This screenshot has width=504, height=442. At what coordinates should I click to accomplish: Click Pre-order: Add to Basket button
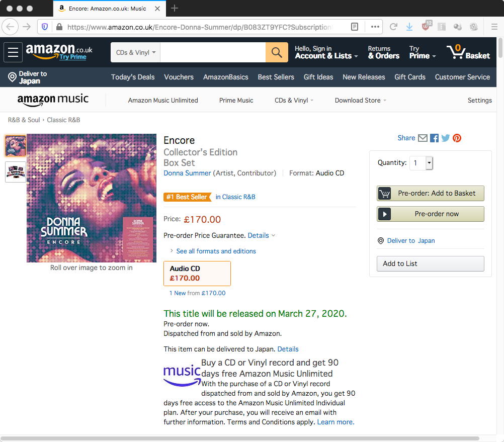[431, 194]
